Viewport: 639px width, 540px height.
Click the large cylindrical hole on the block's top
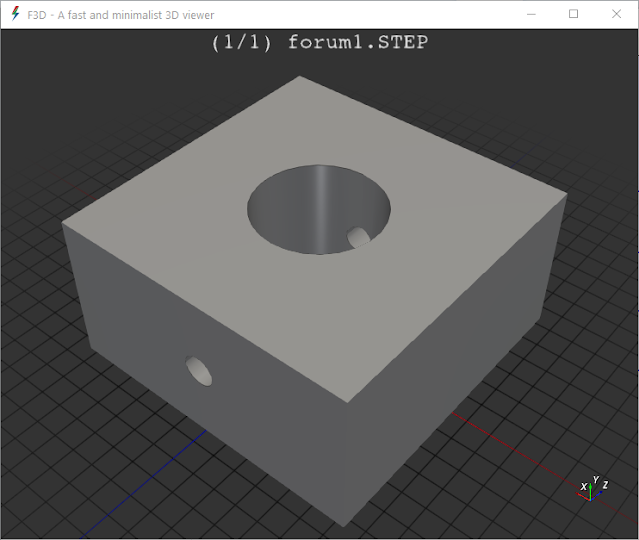click(x=319, y=209)
